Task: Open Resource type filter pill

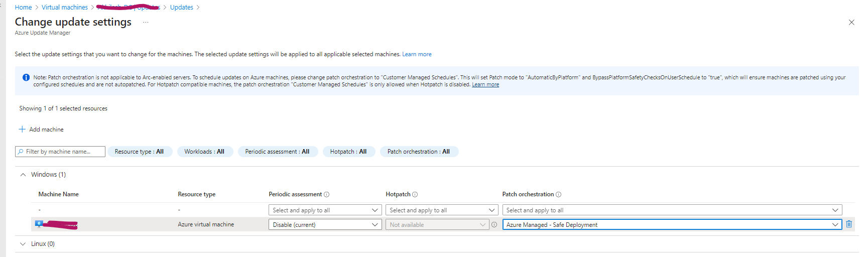Action: 140,152
